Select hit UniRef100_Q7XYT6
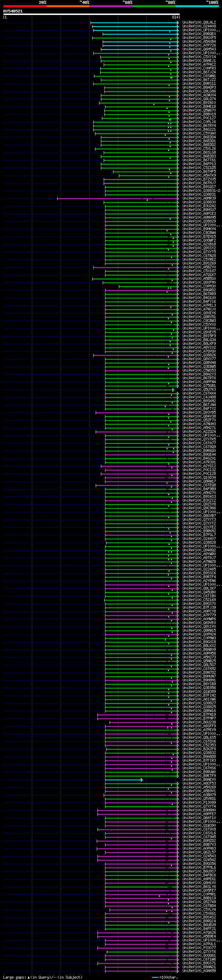The image size is (222, 980). (199, 951)
